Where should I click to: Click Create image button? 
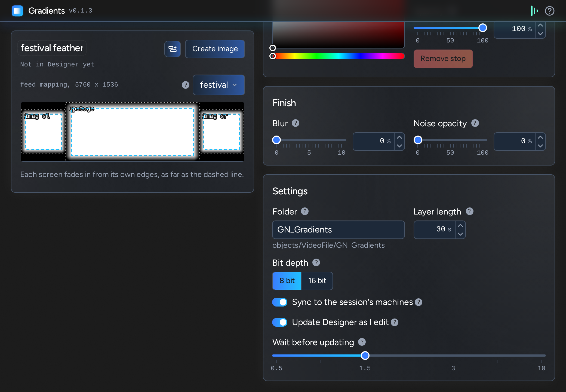click(215, 49)
